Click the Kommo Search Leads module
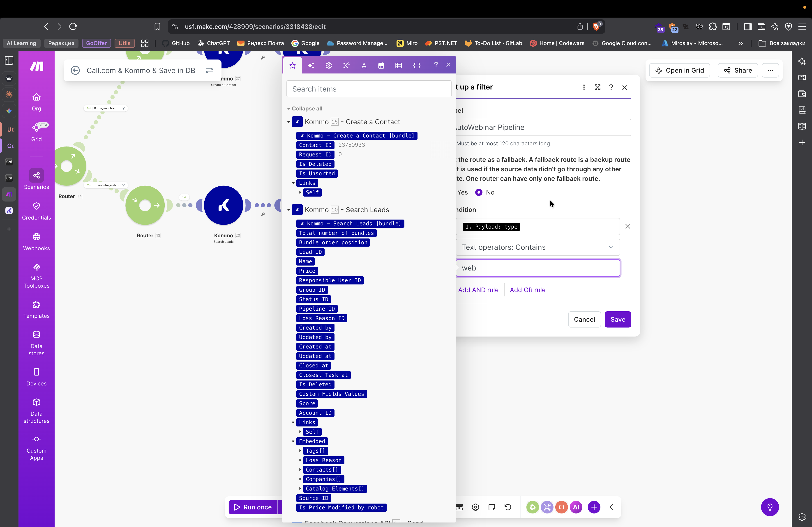The width and height of the screenshot is (812, 527). coord(224,205)
